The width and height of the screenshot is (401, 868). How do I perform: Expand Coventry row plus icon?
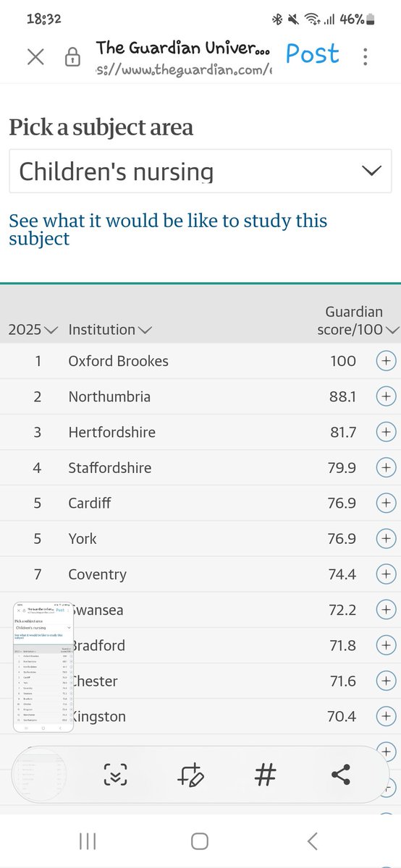click(x=387, y=574)
